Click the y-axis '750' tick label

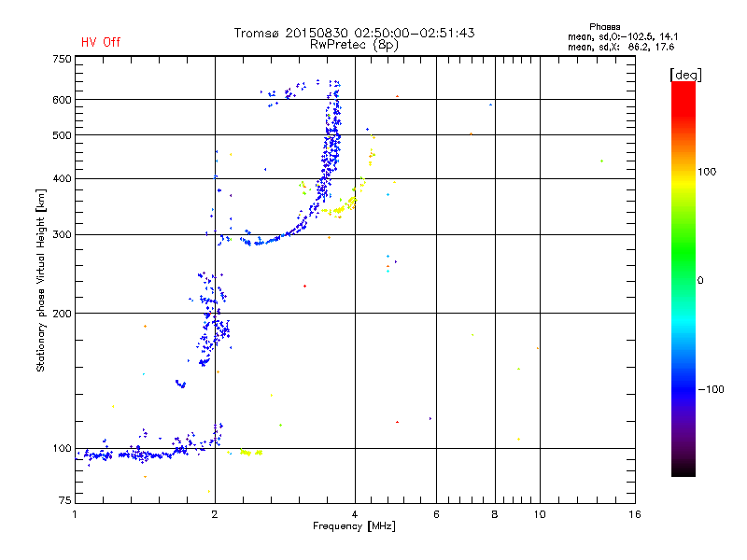pos(62,59)
